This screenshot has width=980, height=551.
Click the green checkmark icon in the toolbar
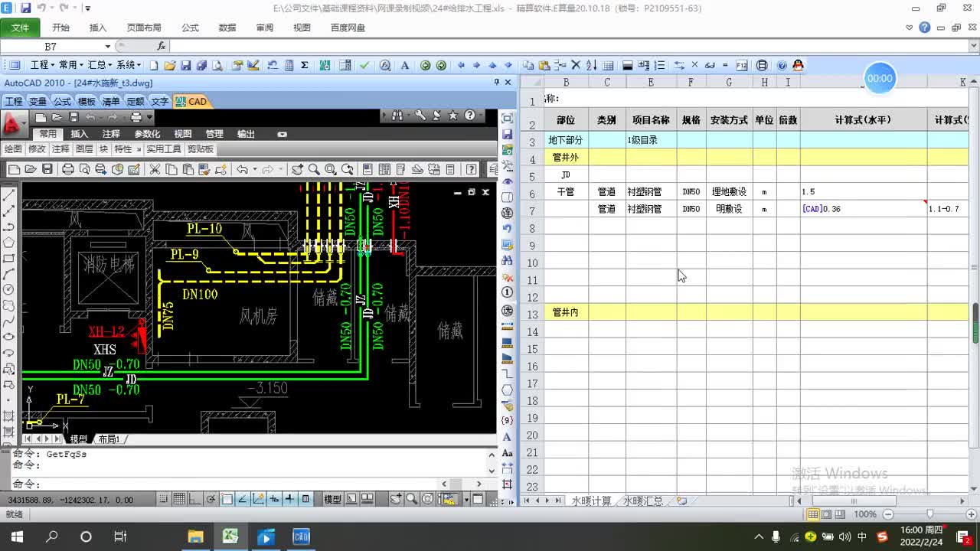[364, 65]
